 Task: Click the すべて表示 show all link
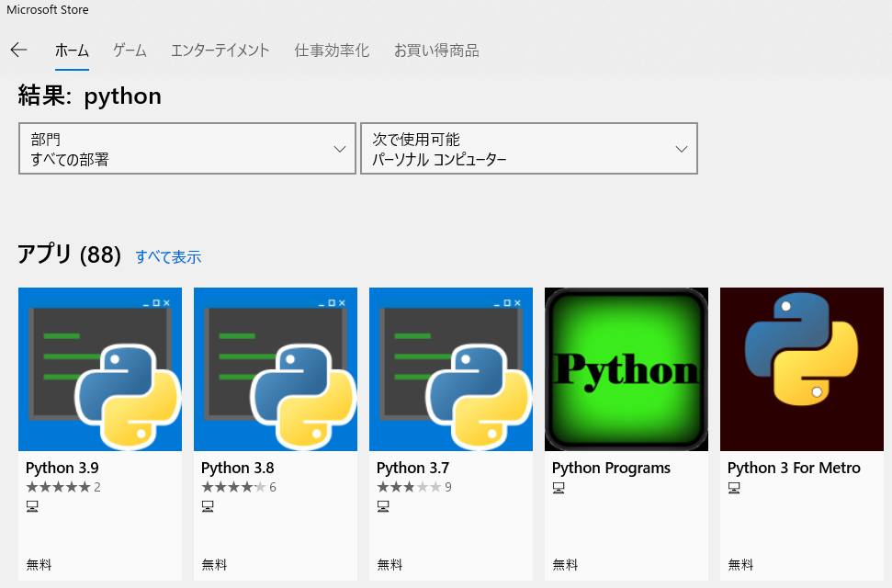(x=168, y=257)
